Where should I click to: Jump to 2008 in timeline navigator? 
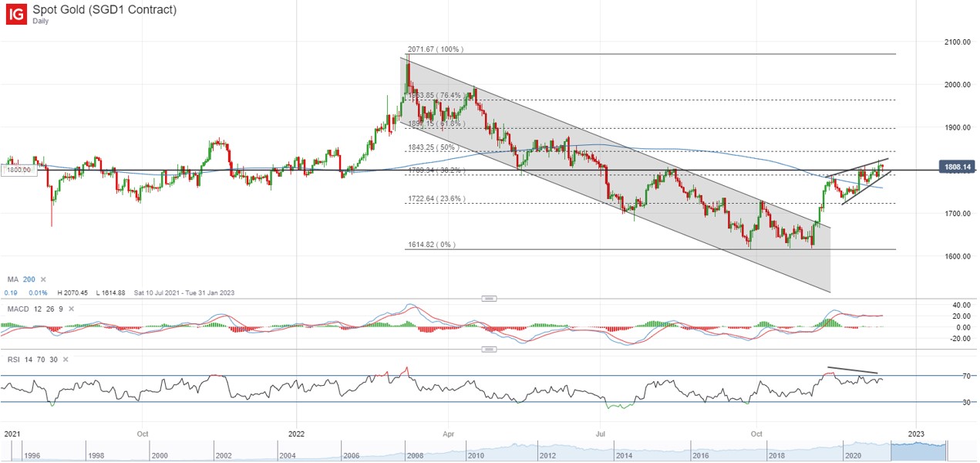tap(414, 455)
